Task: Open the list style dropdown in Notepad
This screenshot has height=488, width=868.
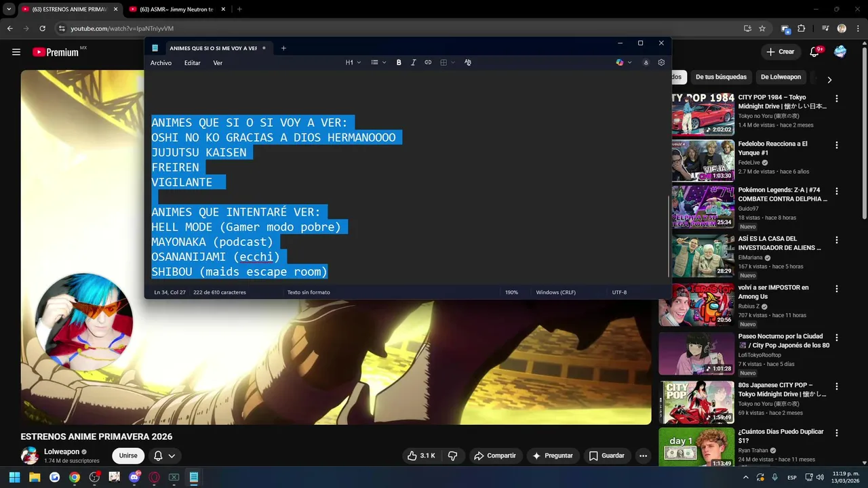Action: pyautogui.click(x=378, y=62)
